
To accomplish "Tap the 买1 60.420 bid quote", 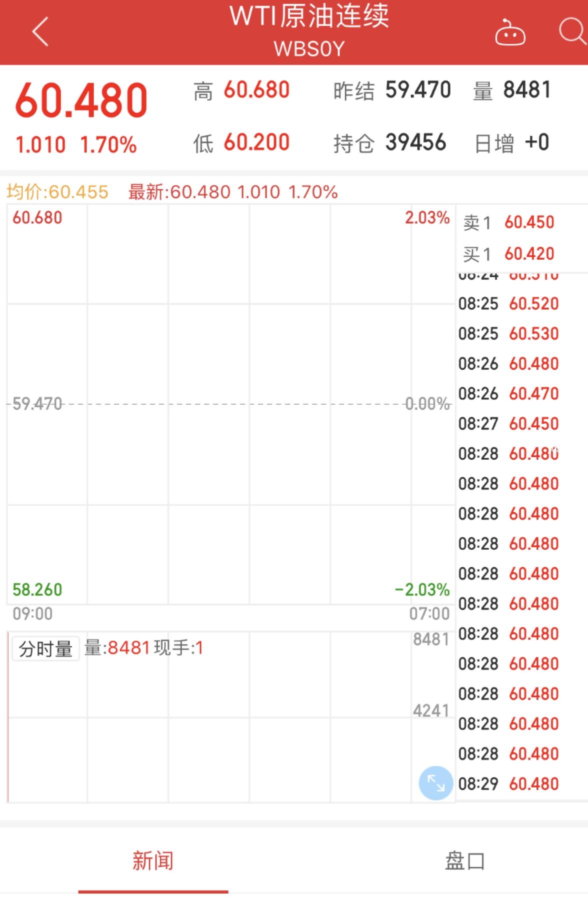I will click(508, 254).
